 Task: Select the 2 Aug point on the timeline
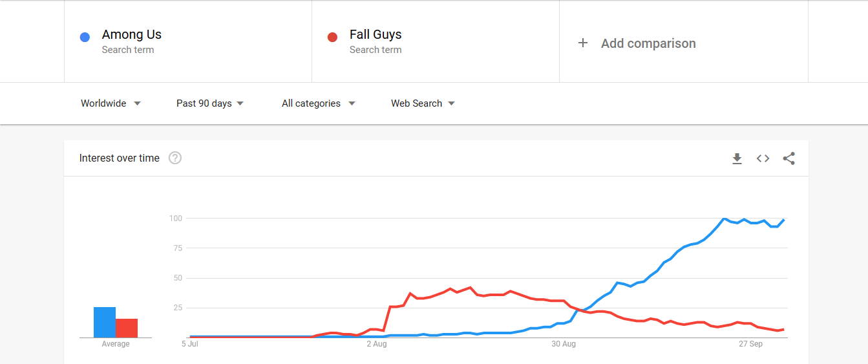376,344
